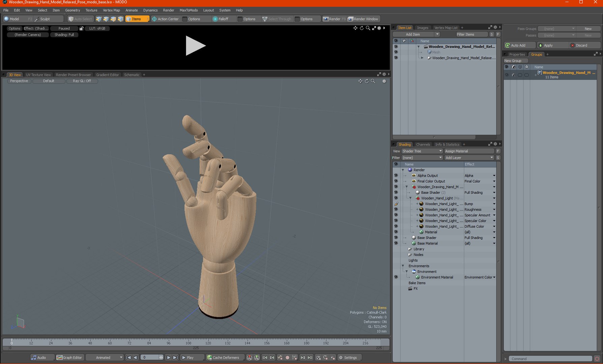
Task: Collapse the Environments tree node
Action: coord(403,266)
